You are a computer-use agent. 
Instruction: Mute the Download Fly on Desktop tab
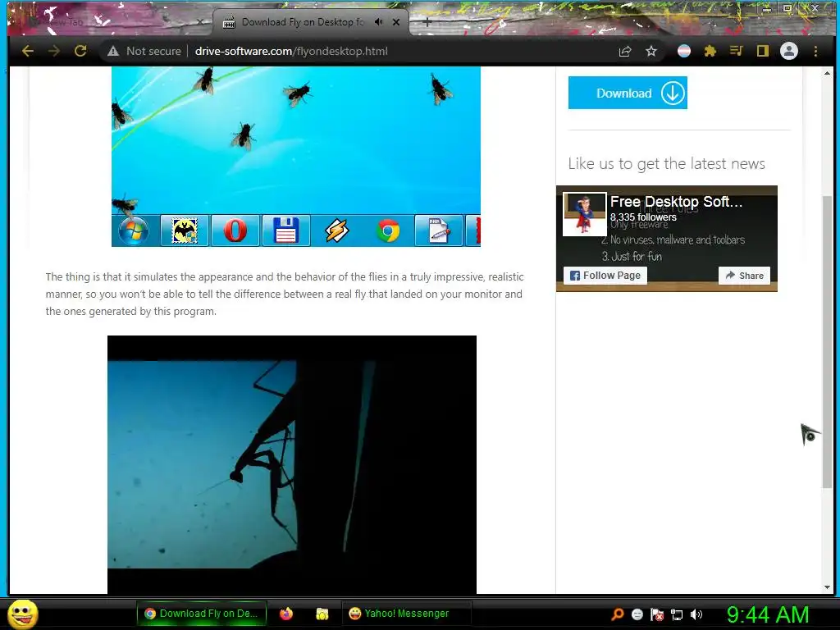379,22
